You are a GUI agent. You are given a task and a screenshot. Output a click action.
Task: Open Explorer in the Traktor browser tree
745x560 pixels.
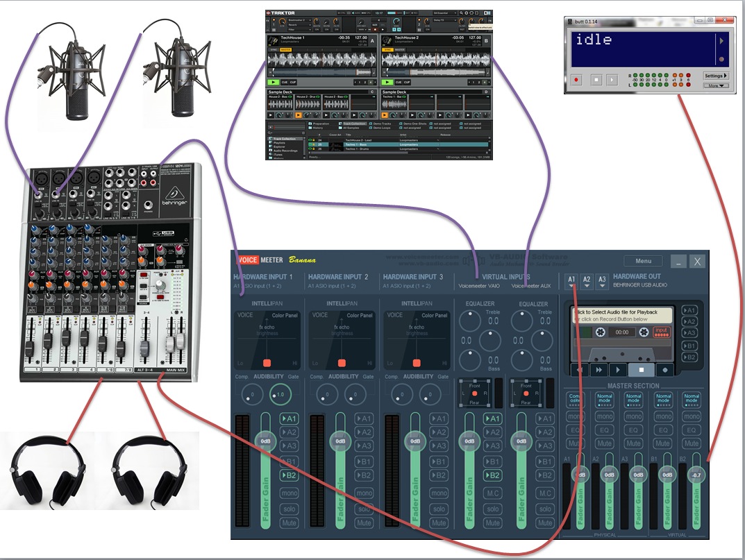279,147
